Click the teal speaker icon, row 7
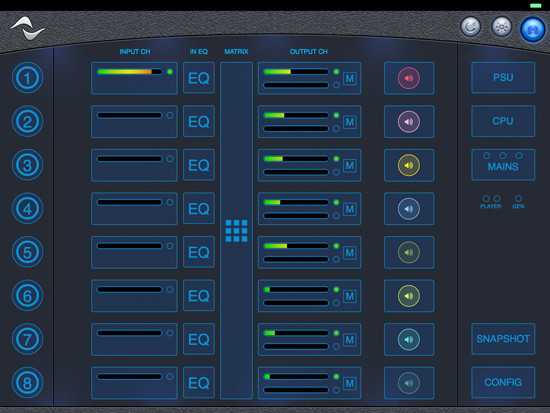 pyautogui.click(x=409, y=339)
